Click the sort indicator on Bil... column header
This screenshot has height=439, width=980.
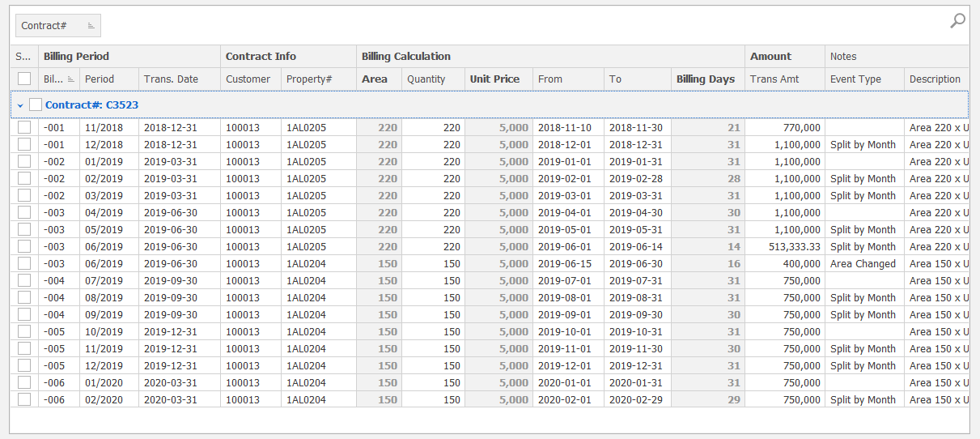pos(71,79)
